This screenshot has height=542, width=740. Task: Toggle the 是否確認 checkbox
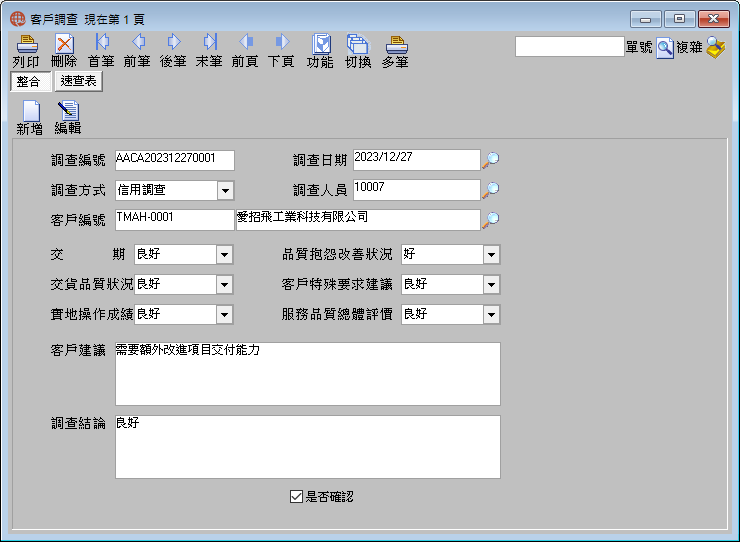296,497
